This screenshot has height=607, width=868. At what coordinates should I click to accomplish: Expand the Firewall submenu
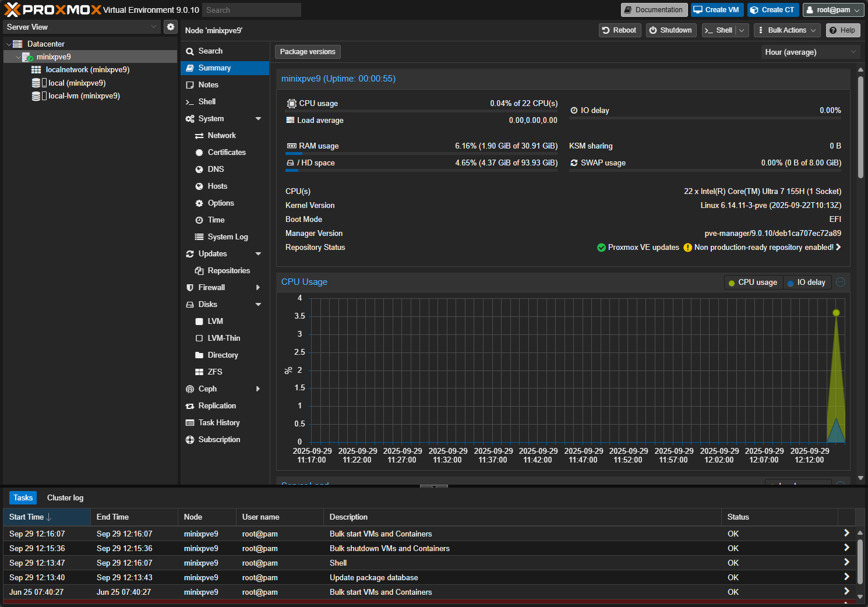(258, 287)
